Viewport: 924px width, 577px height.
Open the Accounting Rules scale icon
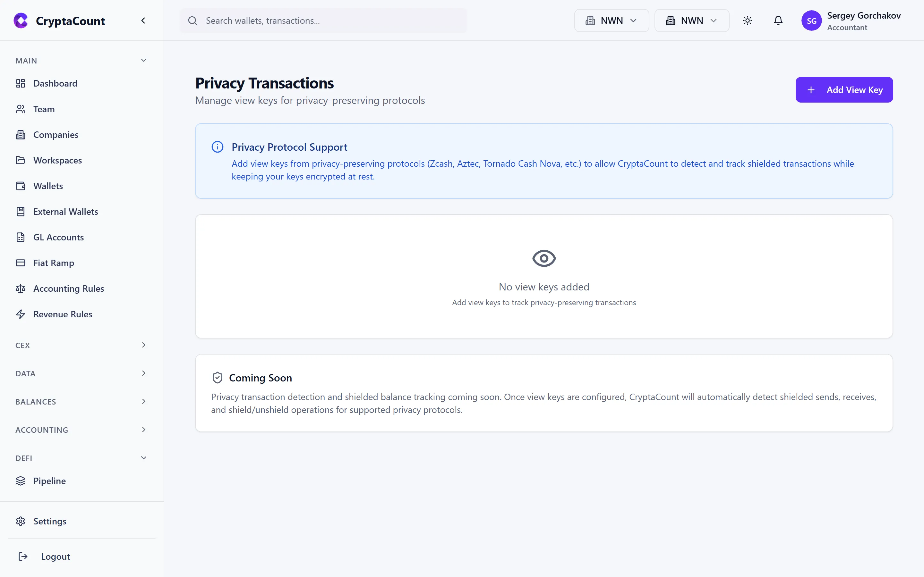(x=21, y=288)
